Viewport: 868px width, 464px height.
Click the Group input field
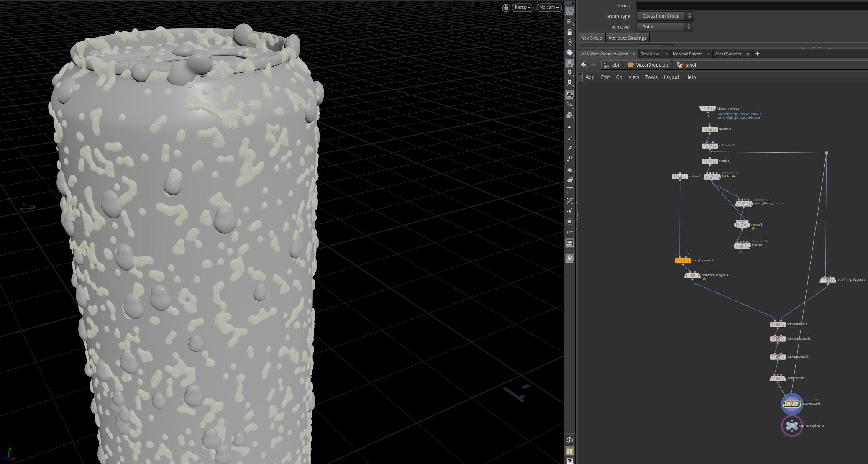[x=751, y=5]
